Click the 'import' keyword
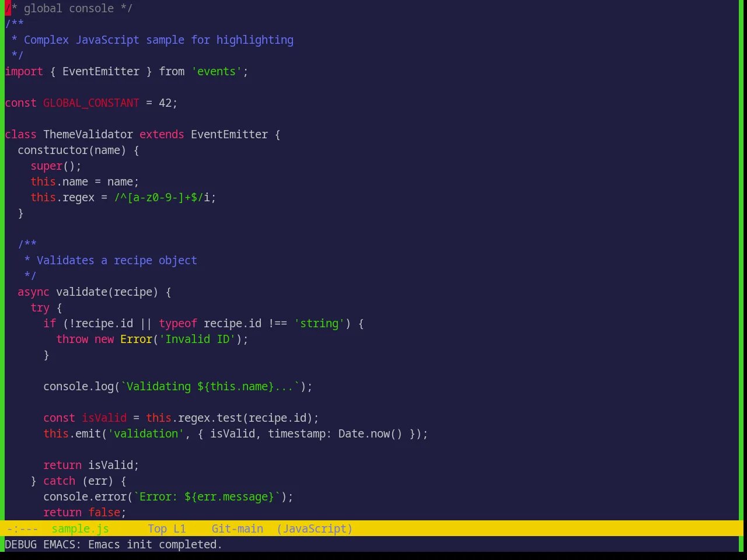 click(24, 71)
